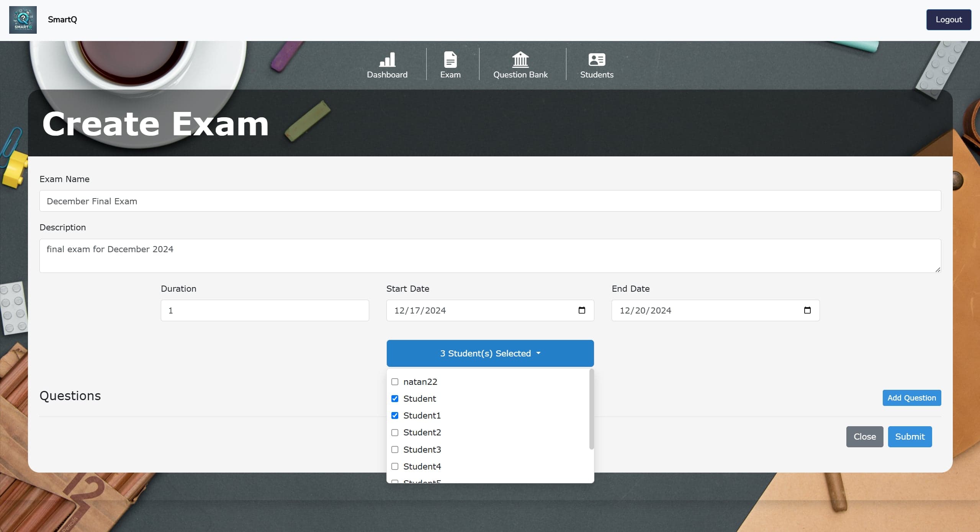Viewport: 980px width, 532px height.
Task: Go to the Question Bank menu label
Action: click(x=520, y=75)
